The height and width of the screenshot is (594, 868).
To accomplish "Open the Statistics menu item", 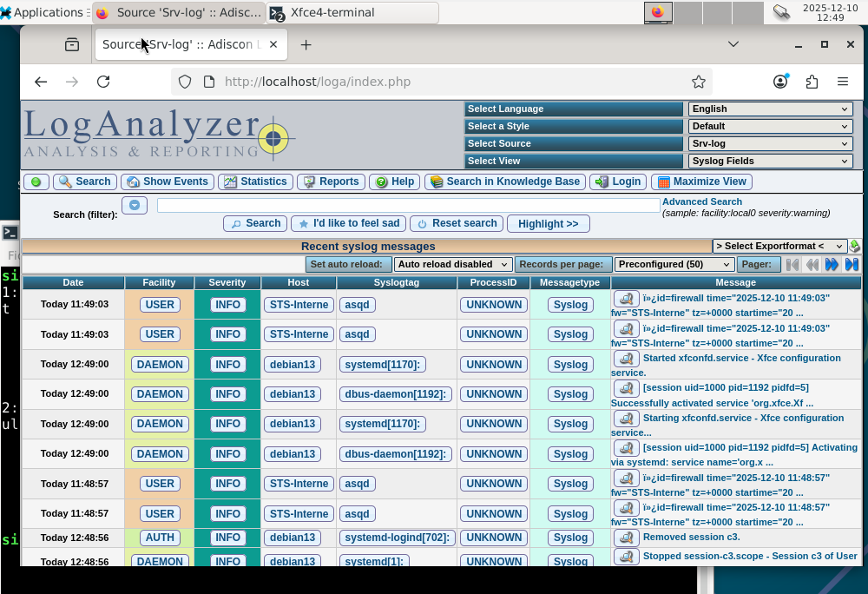I will point(255,181).
